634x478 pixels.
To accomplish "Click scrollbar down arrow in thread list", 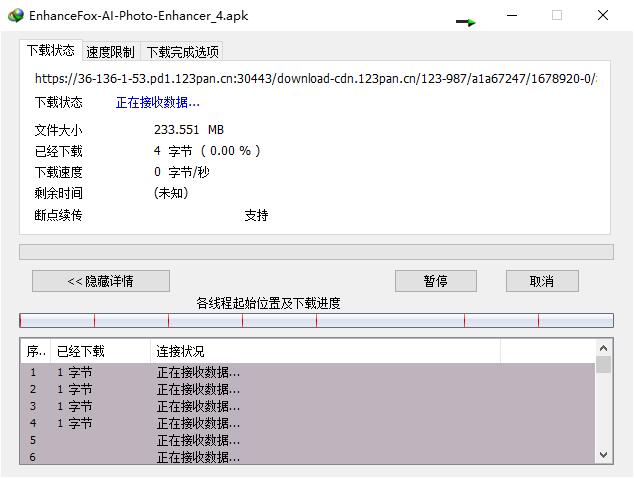I will coord(603,455).
